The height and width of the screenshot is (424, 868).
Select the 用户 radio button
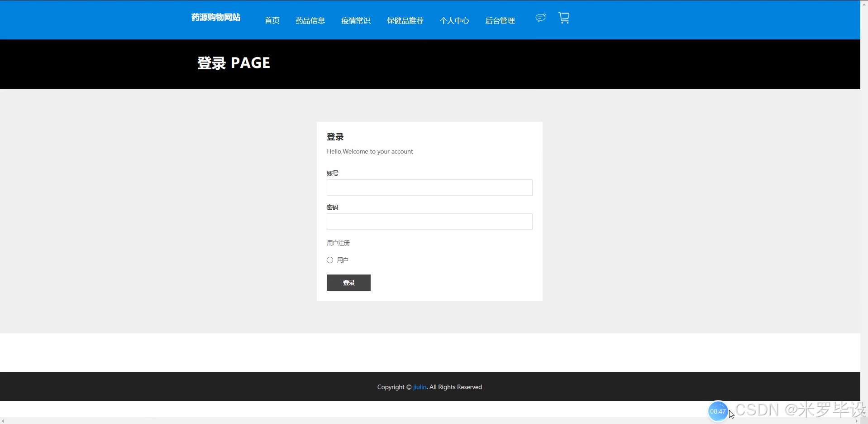pyautogui.click(x=330, y=260)
